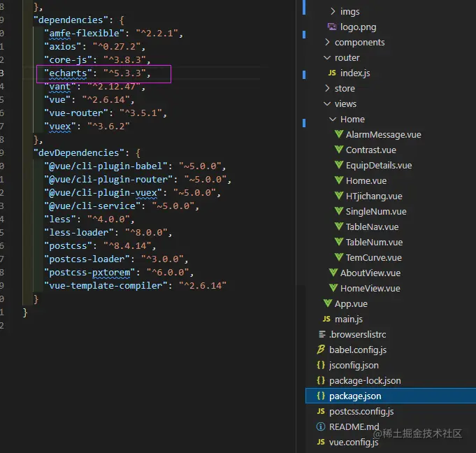Viewport: 476px width, 453px height.
Task: Click the Vue icon of HTjichang.vue
Action: click(x=339, y=196)
